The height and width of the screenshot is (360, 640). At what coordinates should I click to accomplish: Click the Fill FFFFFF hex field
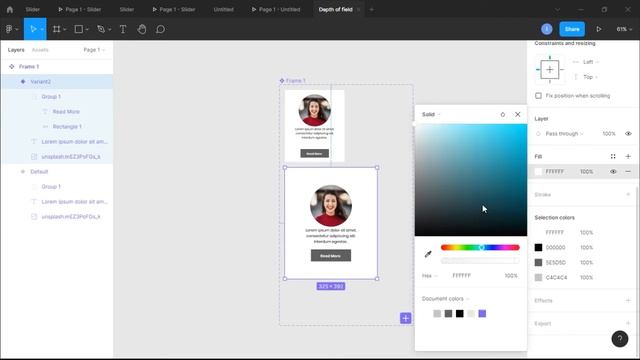[555, 172]
